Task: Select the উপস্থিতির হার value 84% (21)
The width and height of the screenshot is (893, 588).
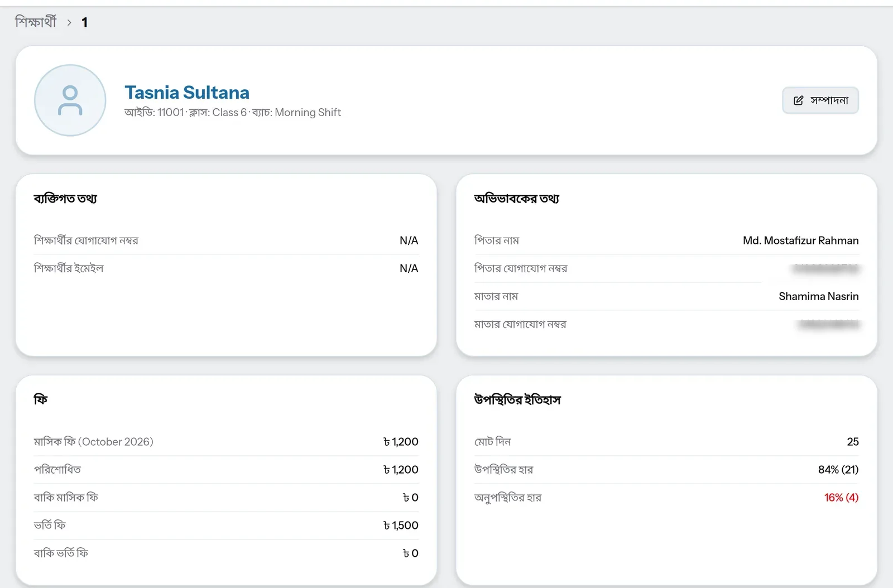Action: [838, 470]
